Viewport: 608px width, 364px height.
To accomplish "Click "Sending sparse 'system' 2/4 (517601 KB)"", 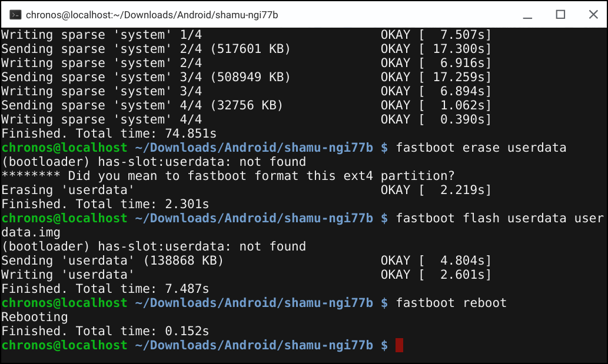I will tap(146, 49).
